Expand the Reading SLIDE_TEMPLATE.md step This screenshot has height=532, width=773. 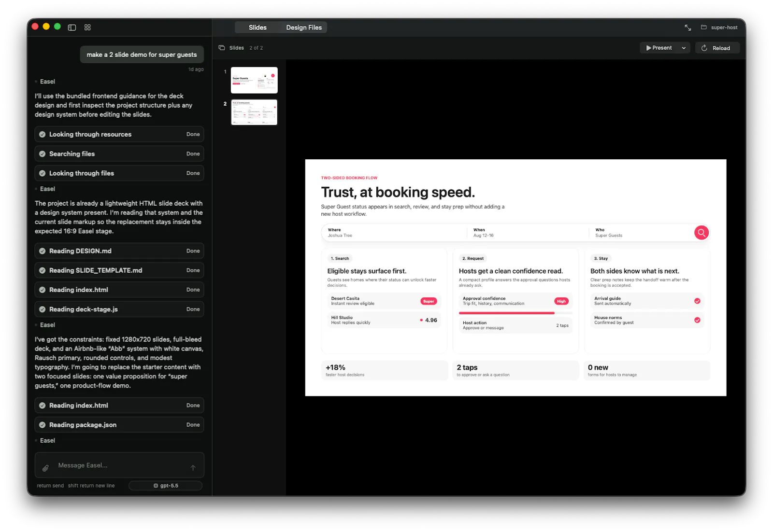[119, 270]
